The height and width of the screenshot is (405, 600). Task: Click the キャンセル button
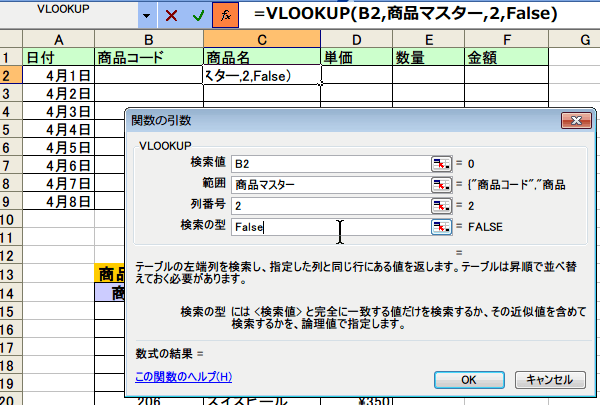pyautogui.click(x=550, y=380)
